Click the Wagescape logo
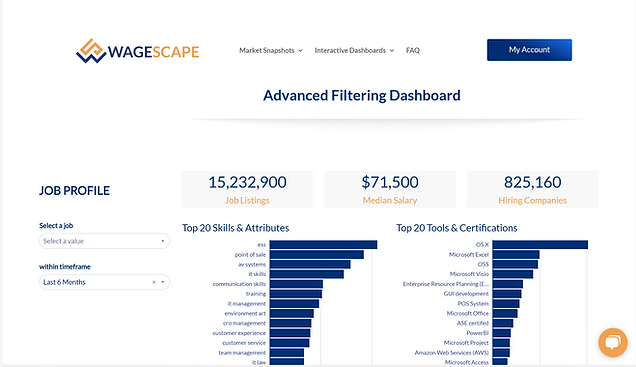636x367 pixels. [x=138, y=51]
